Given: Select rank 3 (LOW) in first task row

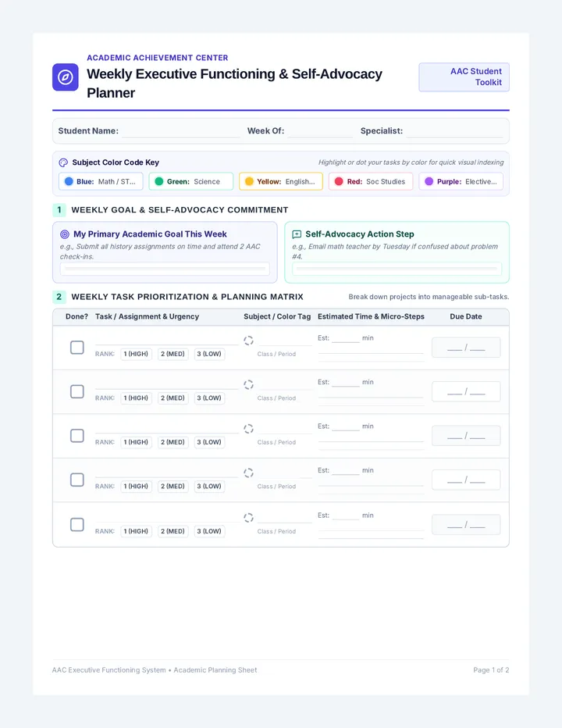Looking at the screenshot, I should [x=209, y=354].
